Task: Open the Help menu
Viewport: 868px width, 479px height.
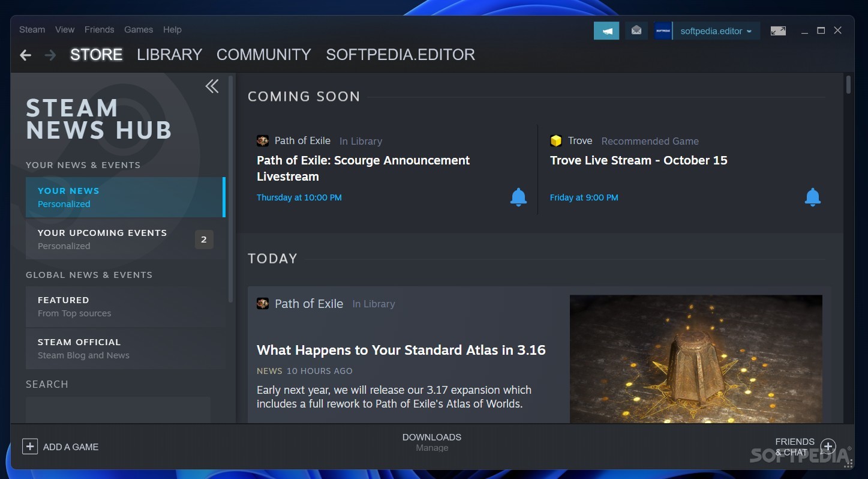Action: point(172,29)
